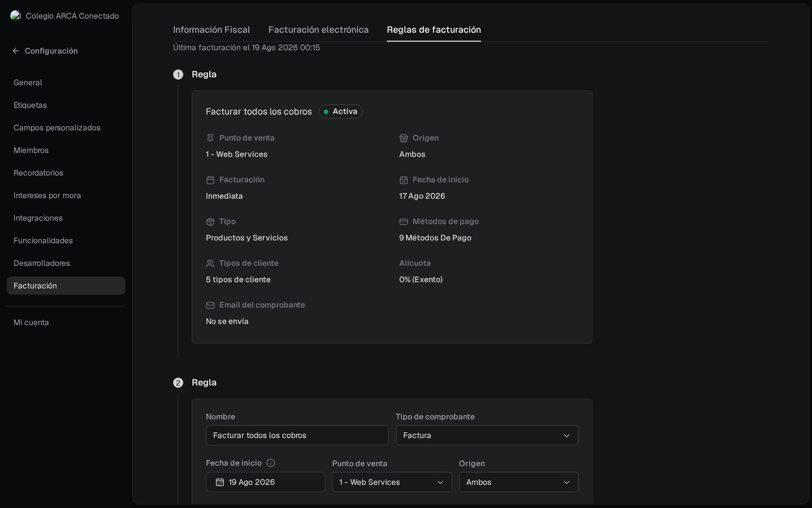Viewport: 812px width, 508px height.
Task: Switch to the Facturación electrónica tab
Action: coord(319,29)
